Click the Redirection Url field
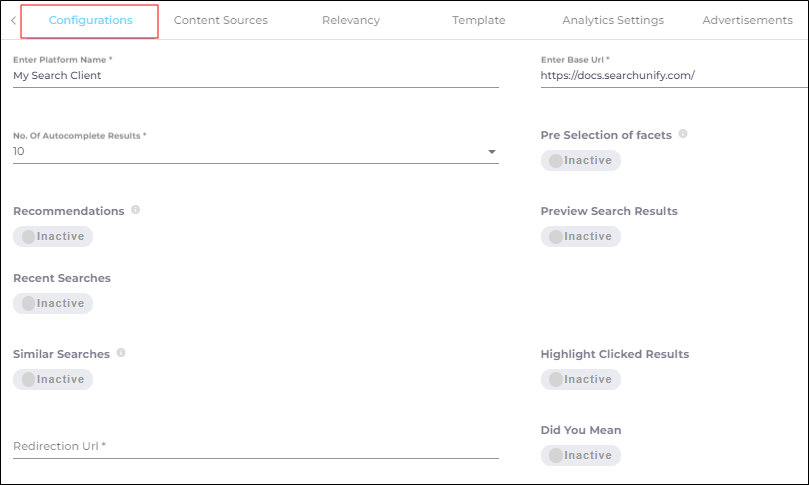Viewport: 809px width, 485px height. 255,446
